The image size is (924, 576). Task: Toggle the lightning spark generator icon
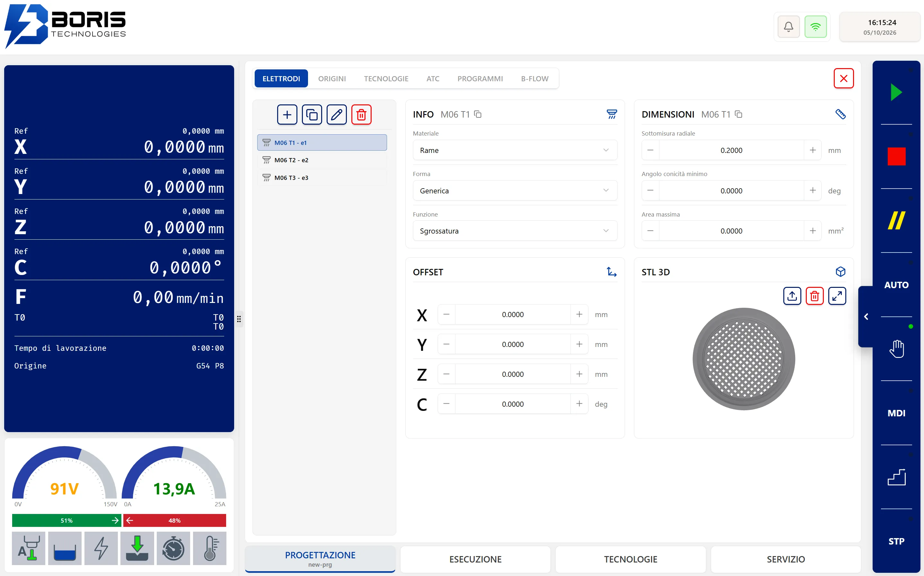tap(101, 548)
